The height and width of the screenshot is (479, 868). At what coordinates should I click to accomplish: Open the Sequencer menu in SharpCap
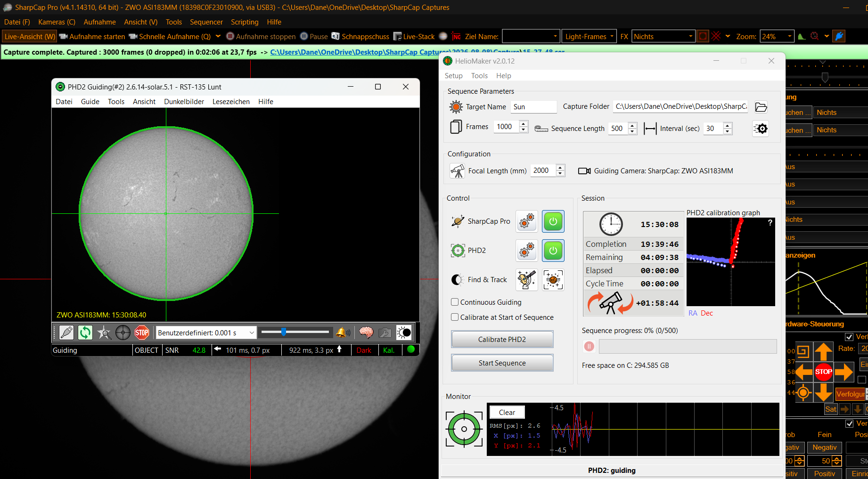(206, 22)
